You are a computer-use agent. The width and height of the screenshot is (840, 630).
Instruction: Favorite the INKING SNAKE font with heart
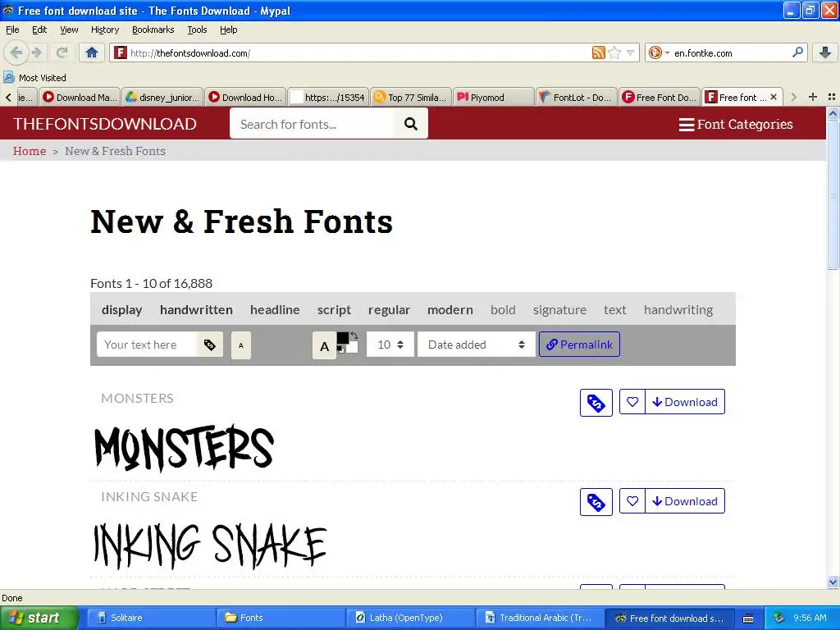pos(632,501)
